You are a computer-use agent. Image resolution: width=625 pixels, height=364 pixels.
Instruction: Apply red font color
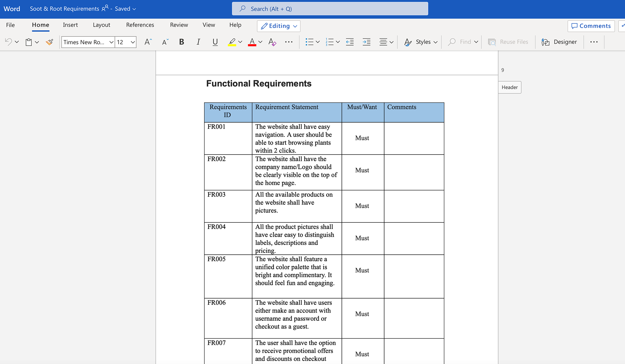252,42
